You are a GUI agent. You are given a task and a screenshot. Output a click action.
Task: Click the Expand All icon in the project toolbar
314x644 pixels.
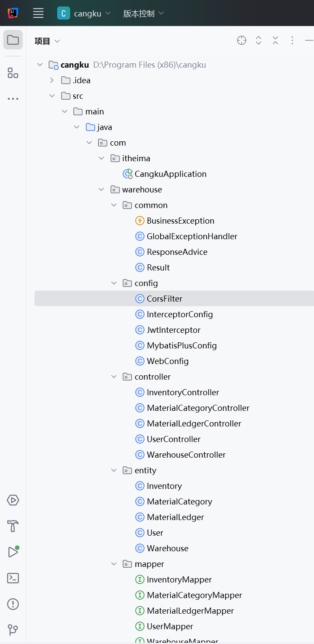point(259,40)
